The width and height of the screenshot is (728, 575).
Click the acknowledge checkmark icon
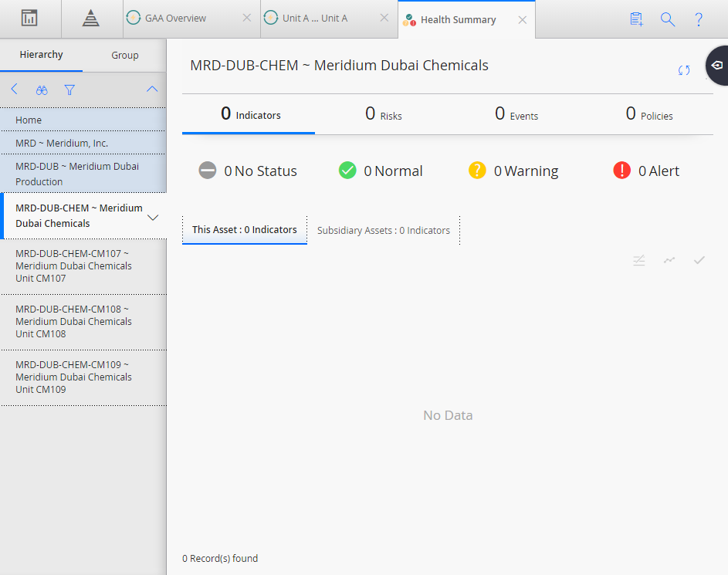699,260
